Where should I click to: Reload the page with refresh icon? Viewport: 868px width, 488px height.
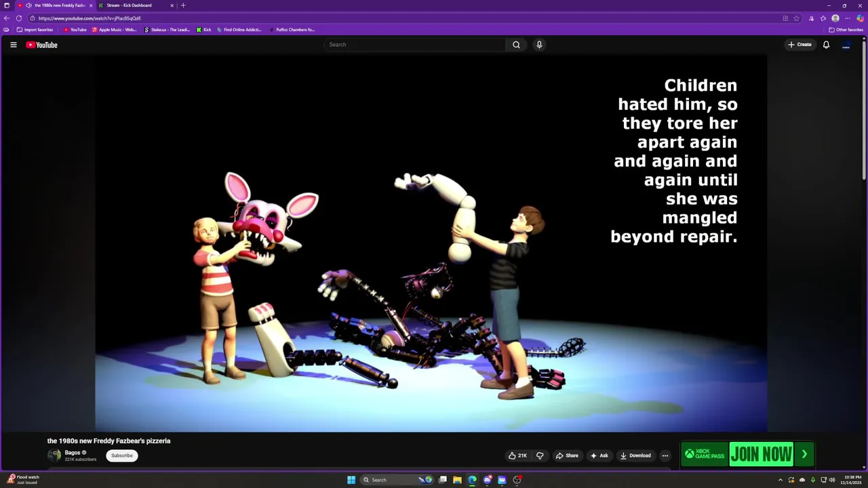pyautogui.click(x=19, y=18)
